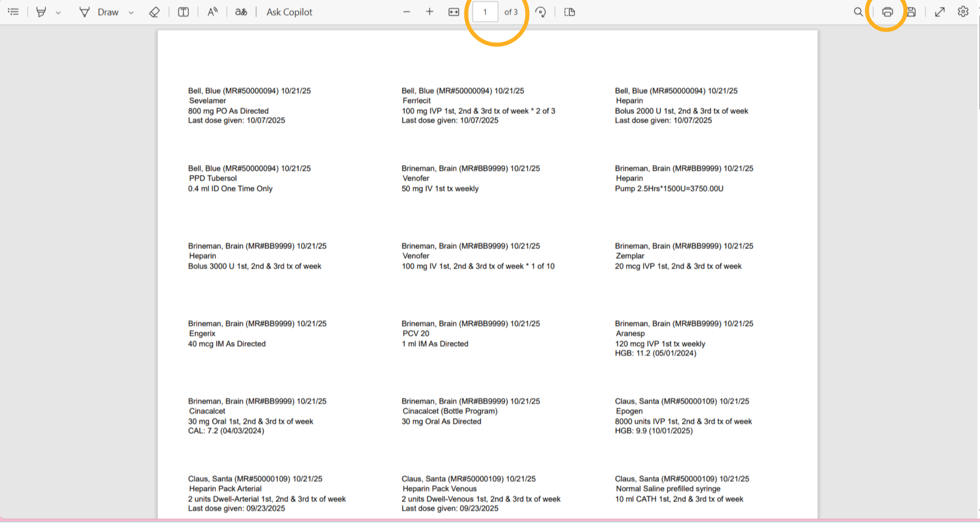Viewport: 980px width, 523px height.
Task: Print the PDF document
Action: (887, 12)
